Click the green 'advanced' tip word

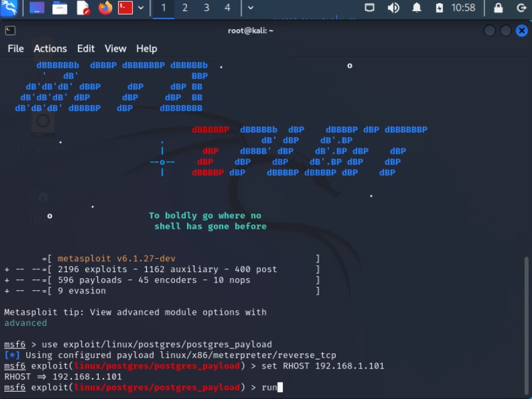coord(26,323)
